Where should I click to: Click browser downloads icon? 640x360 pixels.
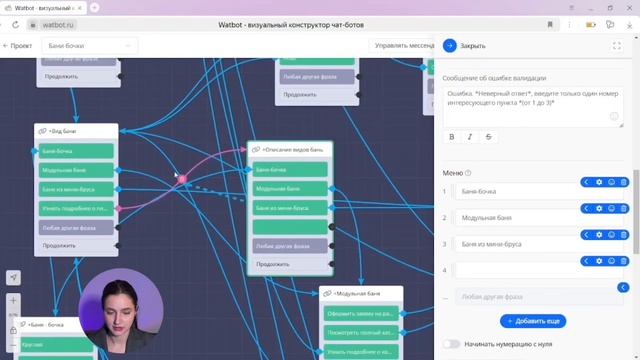629,25
